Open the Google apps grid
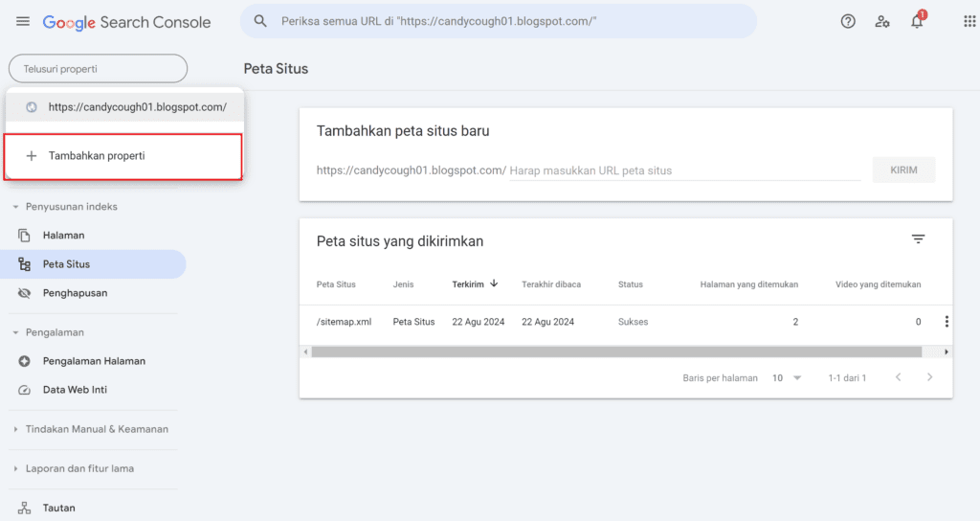The image size is (980, 521). [x=969, y=21]
